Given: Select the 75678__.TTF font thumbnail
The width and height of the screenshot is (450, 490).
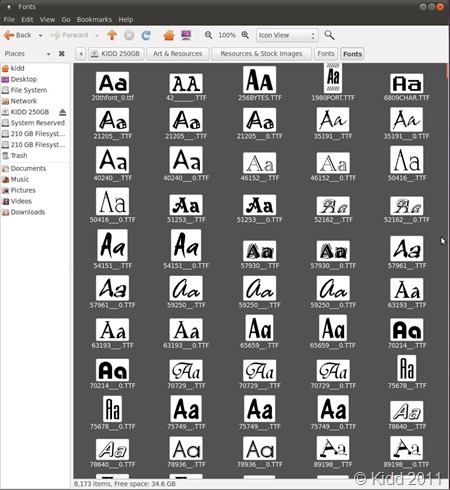Looking at the screenshot, I should (x=407, y=368).
